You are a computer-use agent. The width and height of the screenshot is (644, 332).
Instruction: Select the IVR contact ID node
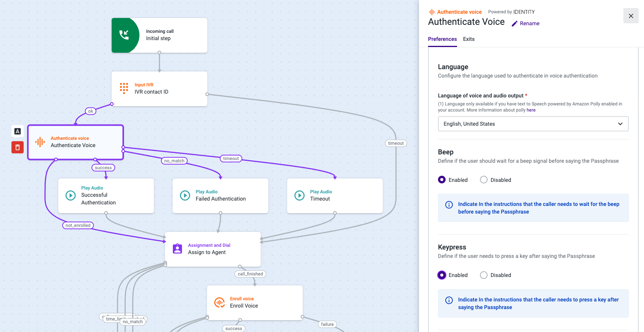pyautogui.click(x=159, y=89)
